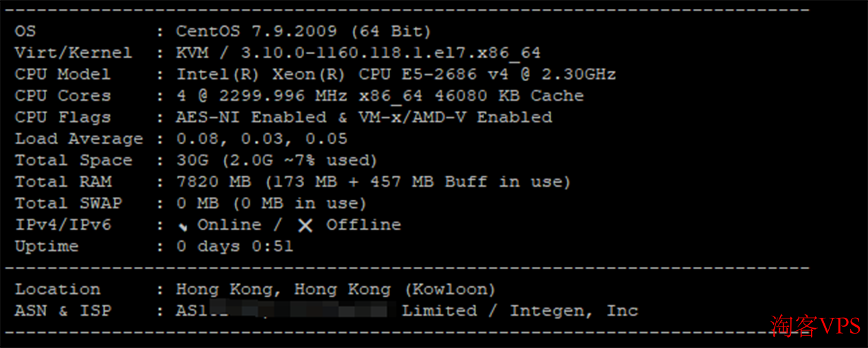Click the X icon before Offline
This screenshot has height=348, width=868.
pyautogui.click(x=306, y=225)
